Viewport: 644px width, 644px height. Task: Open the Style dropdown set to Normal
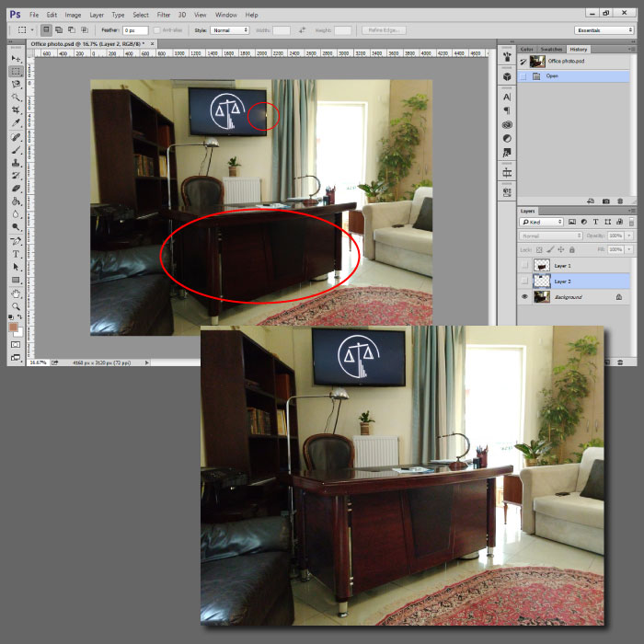pyautogui.click(x=230, y=29)
